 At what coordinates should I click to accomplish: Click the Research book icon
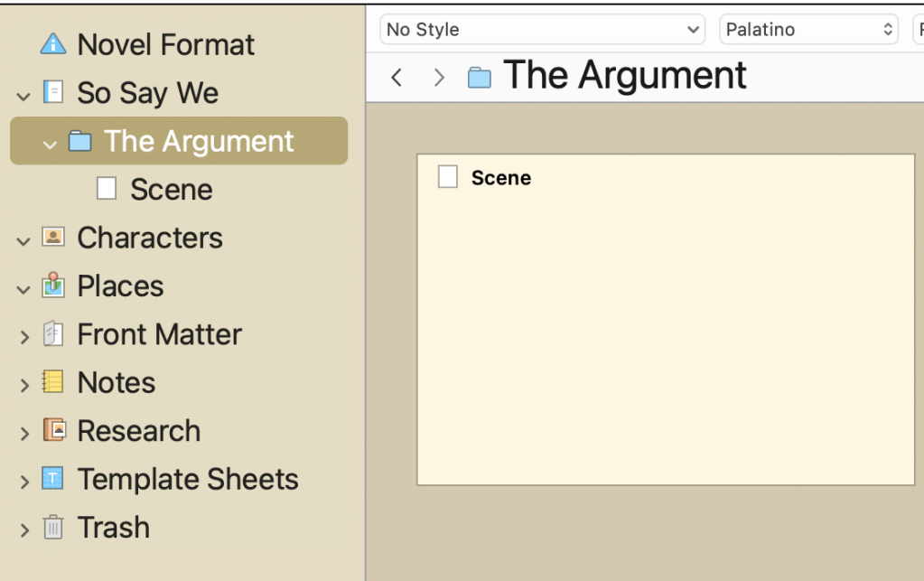(x=53, y=431)
